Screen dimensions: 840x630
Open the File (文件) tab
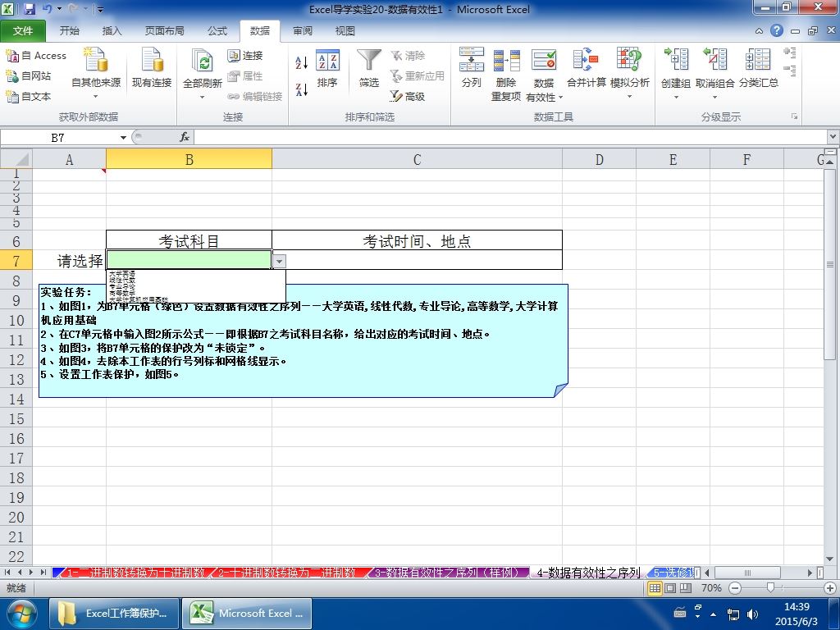[x=22, y=31]
